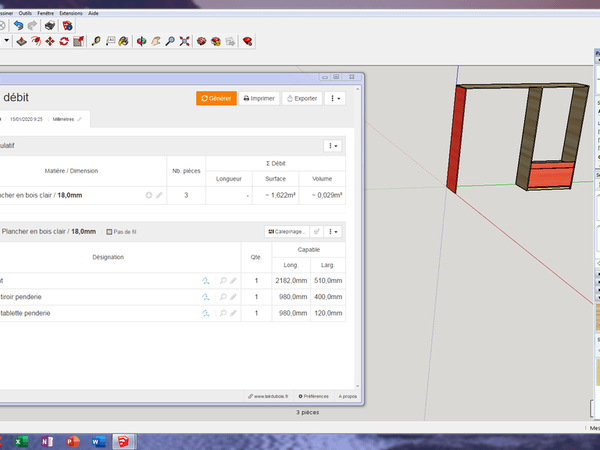This screenshot has width=600, height=450.
Task: Open the www.lairdubois.fr link
Action: point(270,396)
